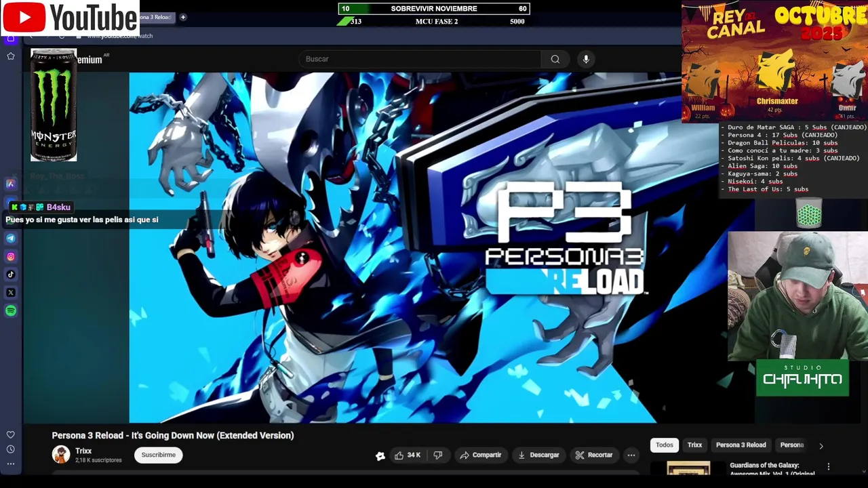The height and width of the screenshot is (488, 868).
Task: Open a new browser tab with plus
Action: (182, 17)
